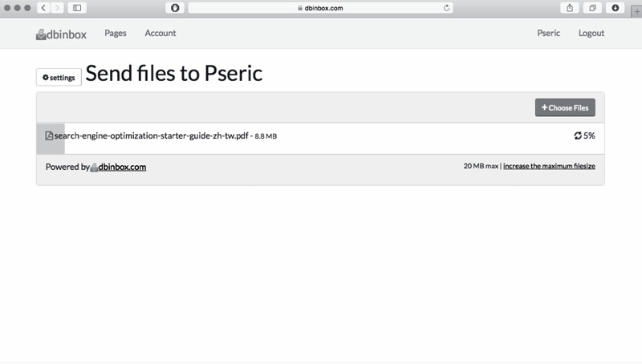Image resolution: width=642 pixels, height=364 pixels.
Task: Open the Account menu
Action: [x=160, y=34]
